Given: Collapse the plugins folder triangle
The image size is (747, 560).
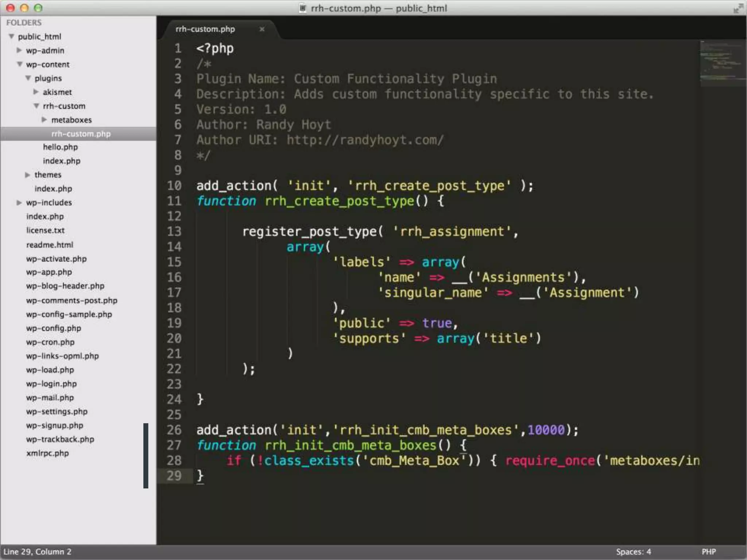Looking at the screenshot, I should coord(28,78).
